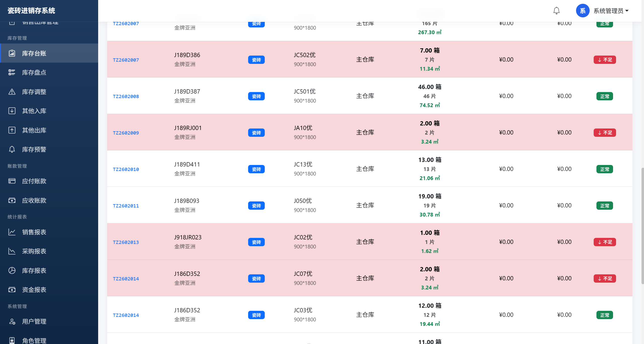The image size is (644, 344).
Task: Click the 库存调整 warning triangle icon
Action: click(12, 92)
